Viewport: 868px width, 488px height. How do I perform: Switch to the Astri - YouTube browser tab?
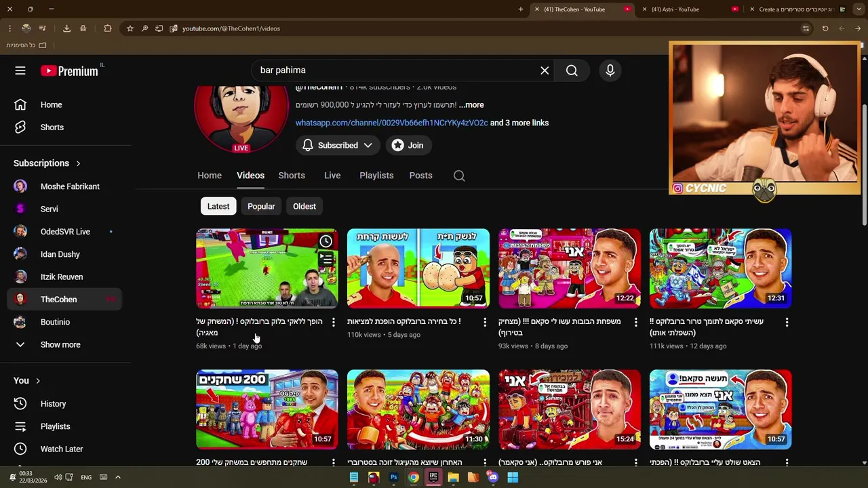tap(687, 9)
